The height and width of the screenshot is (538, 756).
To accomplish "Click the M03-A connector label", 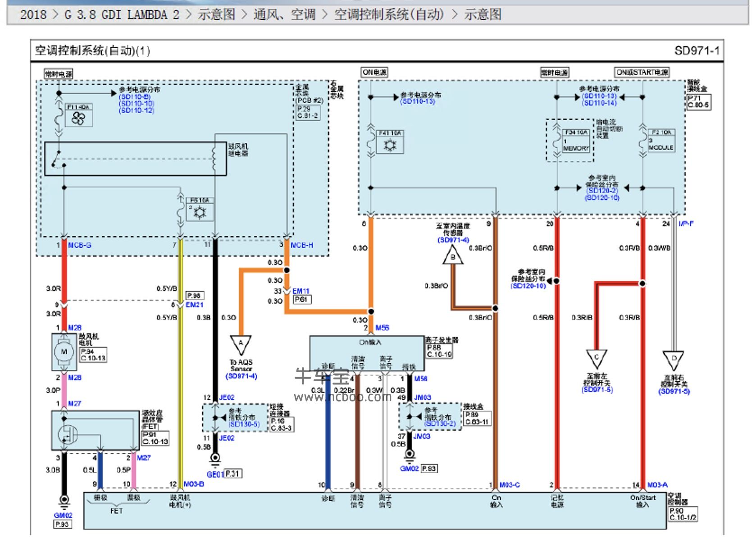I will point(657,485).
